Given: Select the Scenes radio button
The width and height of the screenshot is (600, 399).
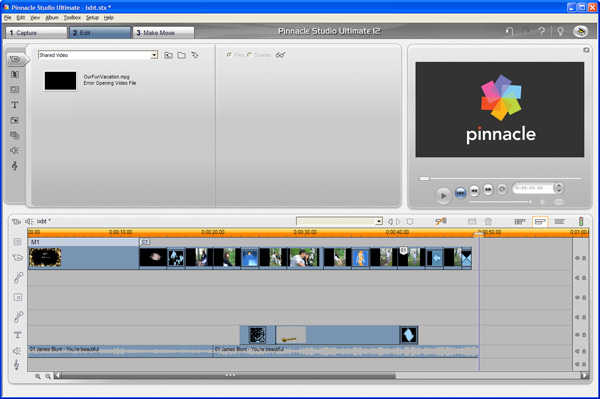Looking at the screenshot, I should click(x=249, y=55).
